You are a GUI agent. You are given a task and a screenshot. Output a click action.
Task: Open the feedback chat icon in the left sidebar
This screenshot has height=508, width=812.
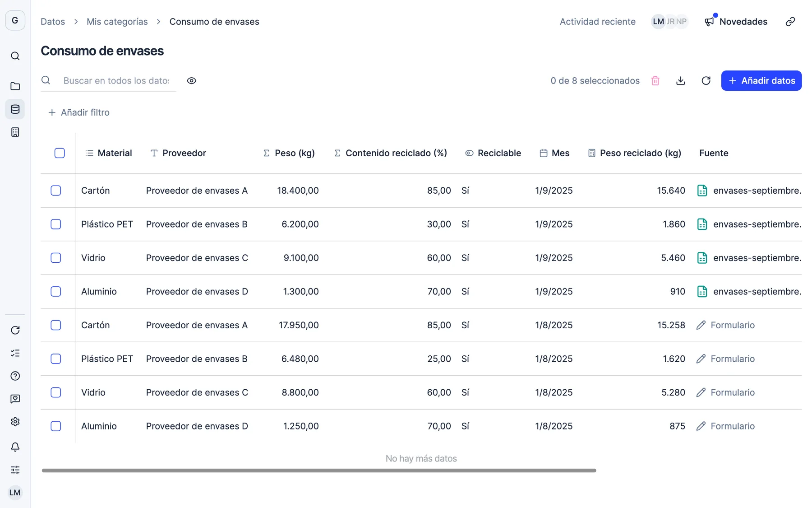pyautogui.click(x=15, y=399)
